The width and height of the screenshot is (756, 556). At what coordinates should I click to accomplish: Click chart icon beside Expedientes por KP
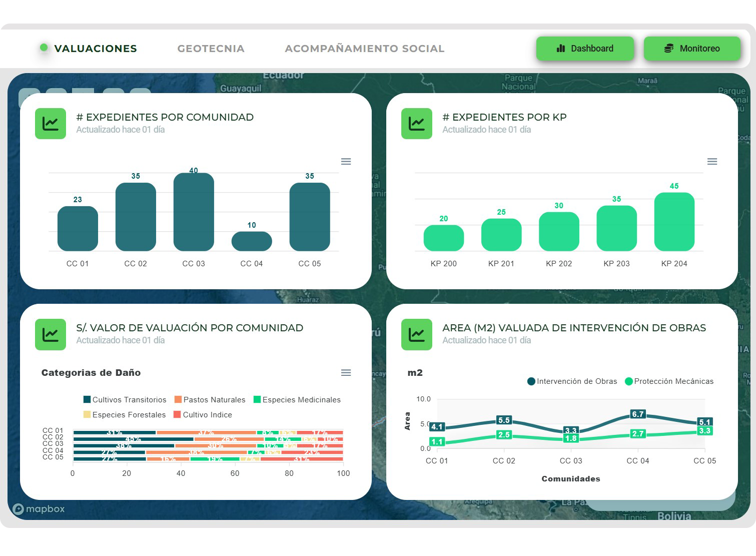pyautogui.click(x=417, y=124)
